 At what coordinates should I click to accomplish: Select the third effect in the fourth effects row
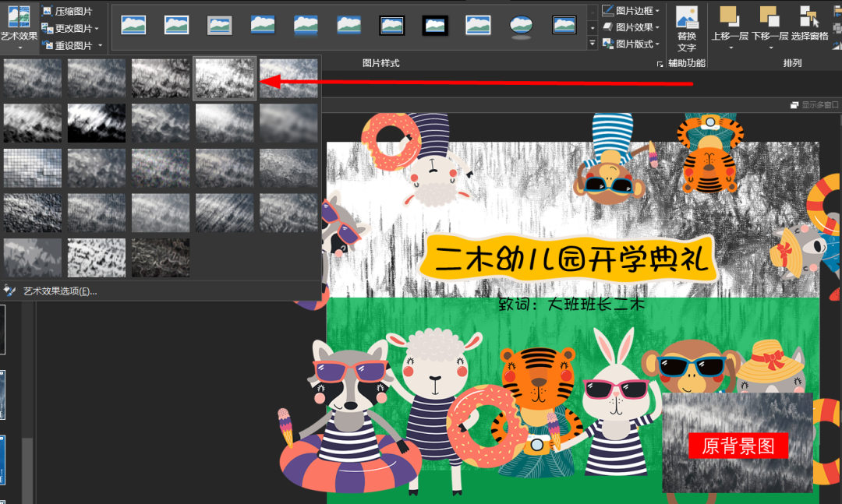coord(161,213)
